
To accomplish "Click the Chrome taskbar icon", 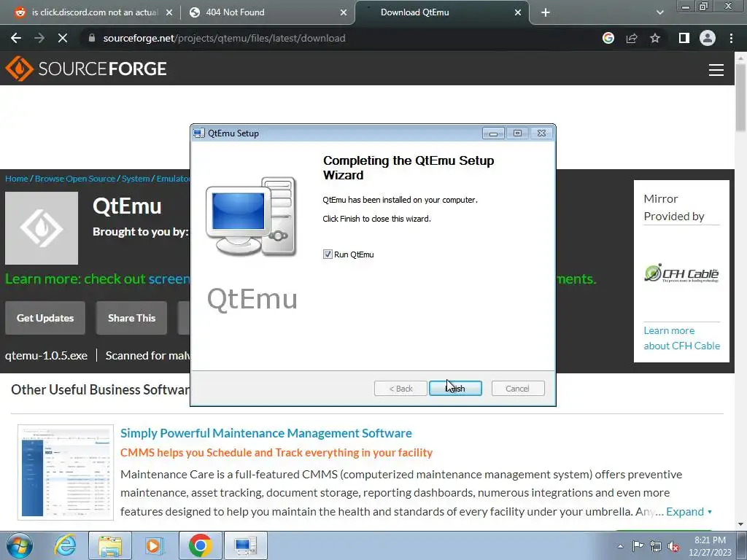I will [x=201, y=545].
